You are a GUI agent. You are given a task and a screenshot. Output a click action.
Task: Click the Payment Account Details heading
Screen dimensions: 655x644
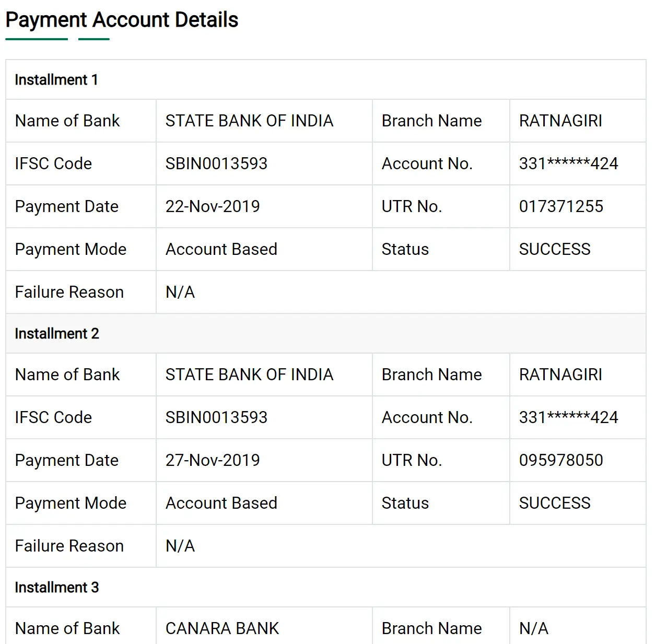(122, 20)
